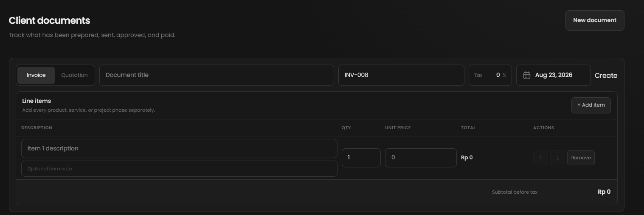Click the 'Track what has been prepared' subtitle
This screenshot has width=644, height=215.
92,35
